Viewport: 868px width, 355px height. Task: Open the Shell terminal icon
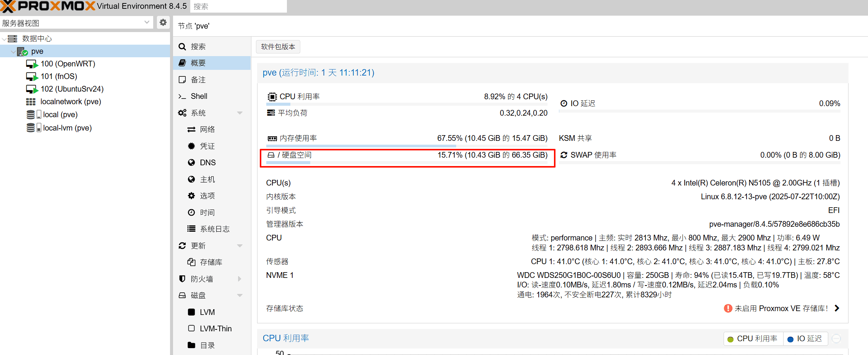click(x=182, y=97)
